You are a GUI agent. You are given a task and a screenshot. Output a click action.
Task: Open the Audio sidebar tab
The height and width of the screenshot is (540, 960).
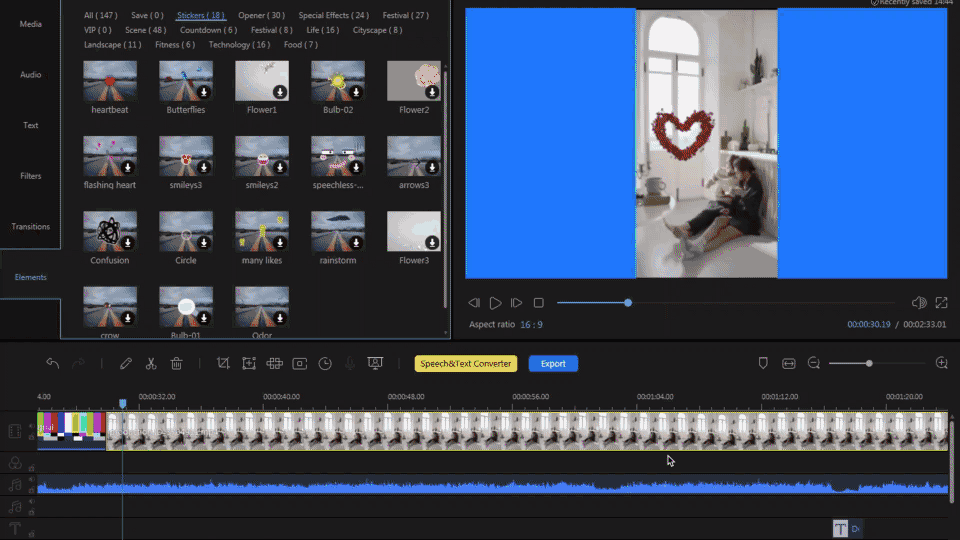coord(31,75)
